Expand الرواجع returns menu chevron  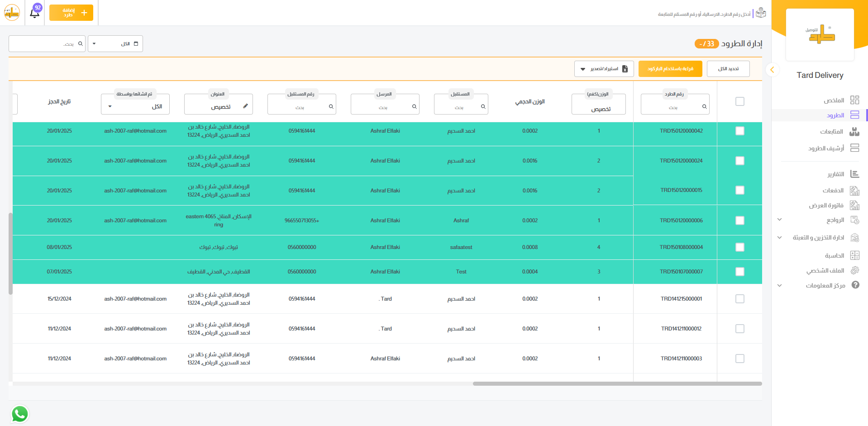pyautogui.click(x=779, y=220)
